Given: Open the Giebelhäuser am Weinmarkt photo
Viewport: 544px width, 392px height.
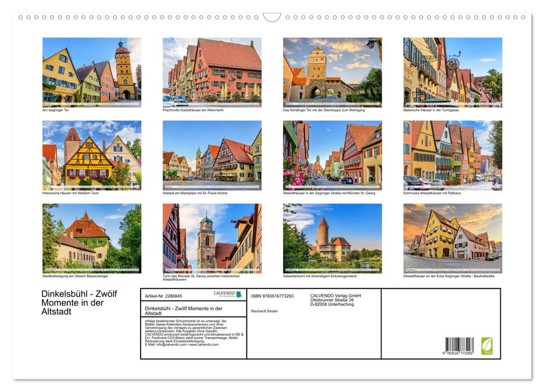Looking at the screenshot, I should (x=212, y=72).
